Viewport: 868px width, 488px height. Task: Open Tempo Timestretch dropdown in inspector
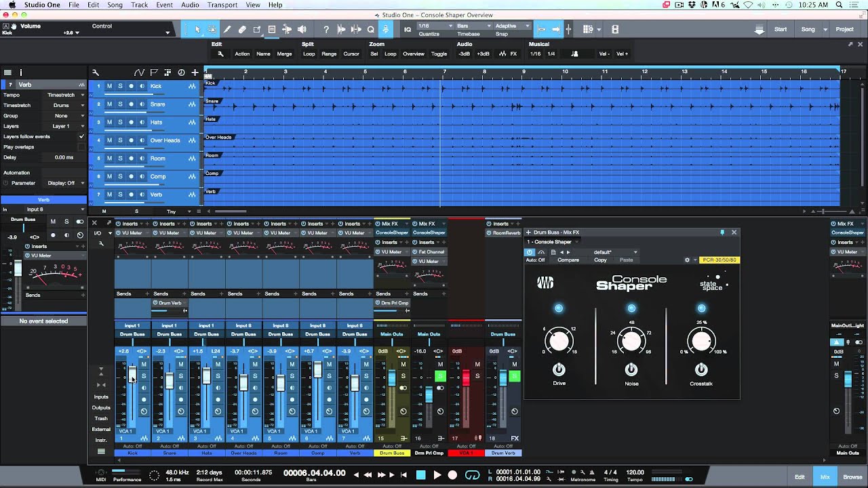(x=66, y=95)
